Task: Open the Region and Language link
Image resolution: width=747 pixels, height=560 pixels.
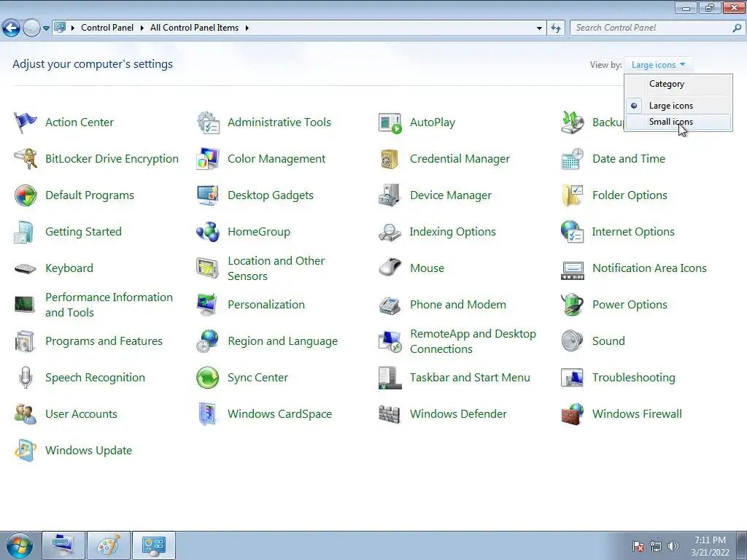Action: point(282,341)
